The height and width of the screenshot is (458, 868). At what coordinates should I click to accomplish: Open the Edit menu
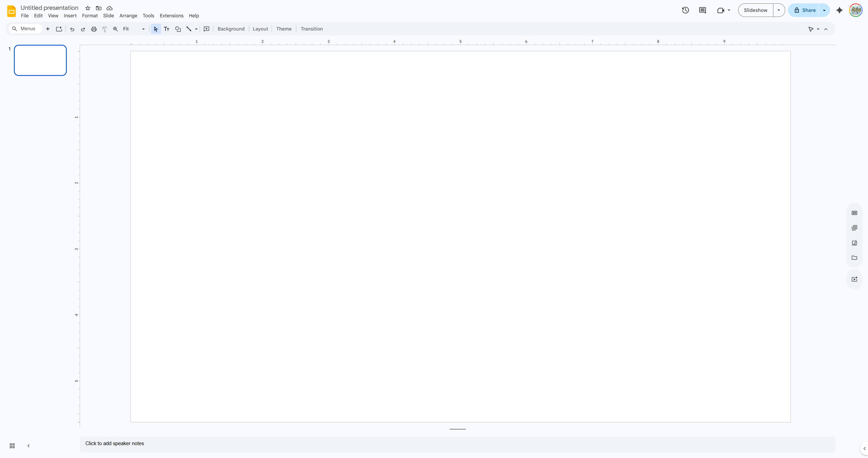38,16
